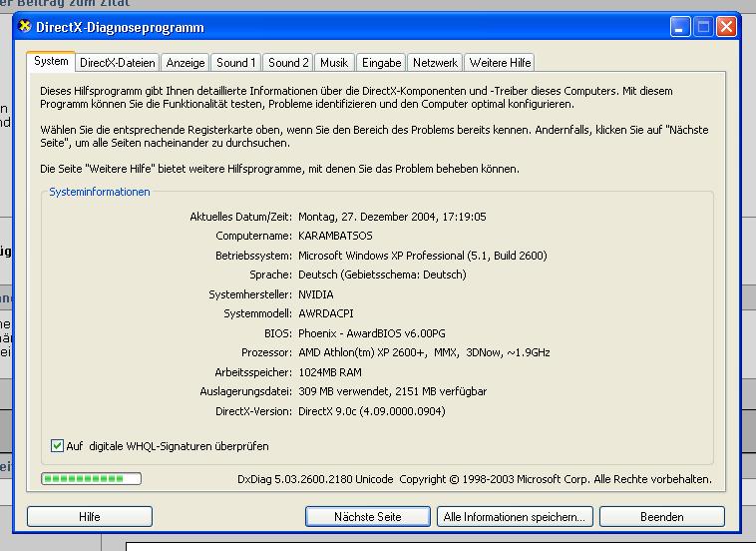Image resolution: width=756 pixels, height=551 pixels.
Task: Click the DxDiag 5.03.2600.2180 Unicode text
Action: 315,479
